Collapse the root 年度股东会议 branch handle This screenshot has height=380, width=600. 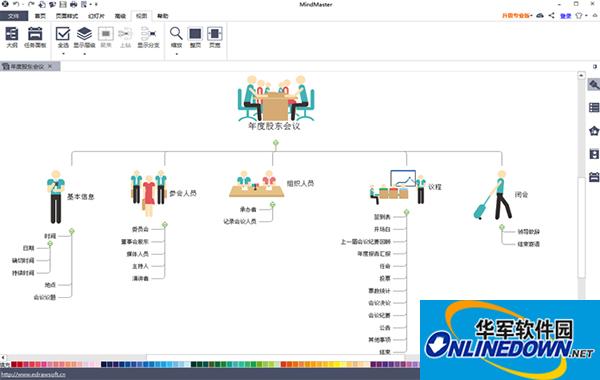(x=276, y=144)
